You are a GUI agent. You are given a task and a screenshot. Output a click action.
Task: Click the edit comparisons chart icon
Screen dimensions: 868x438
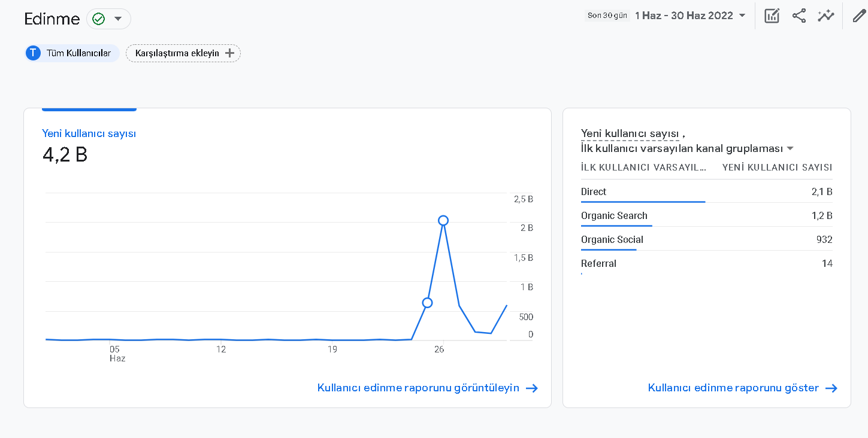click(x=772, y=16)
